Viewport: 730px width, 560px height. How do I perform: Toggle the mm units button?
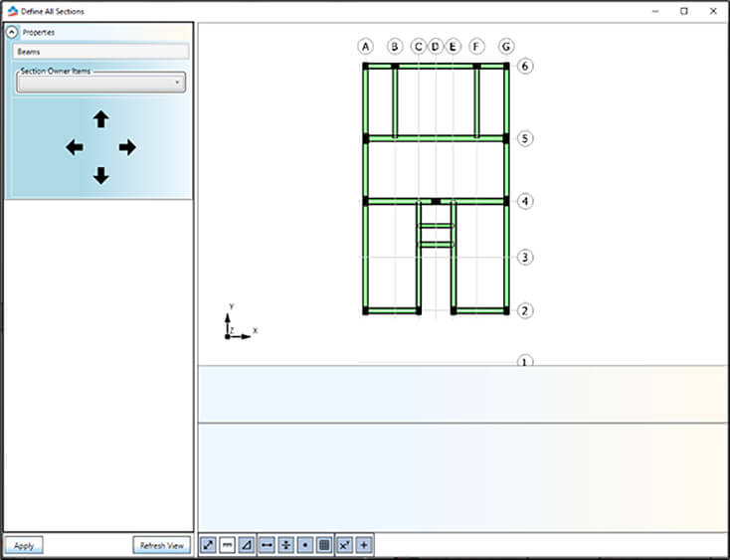(x=227, y=545)
